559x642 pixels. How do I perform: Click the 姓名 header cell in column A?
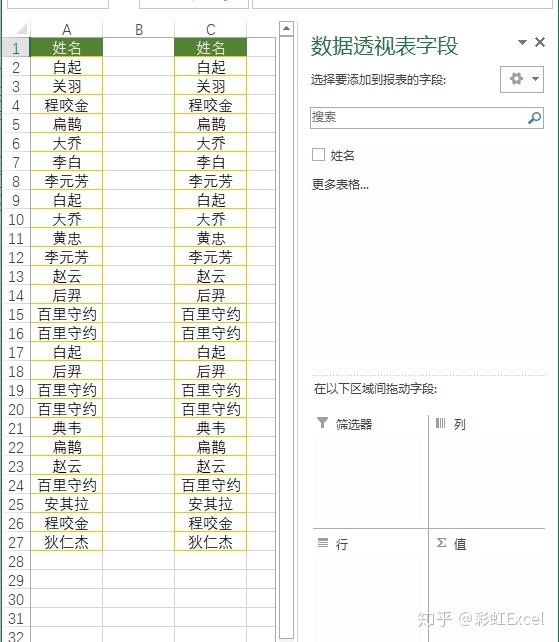66,48
